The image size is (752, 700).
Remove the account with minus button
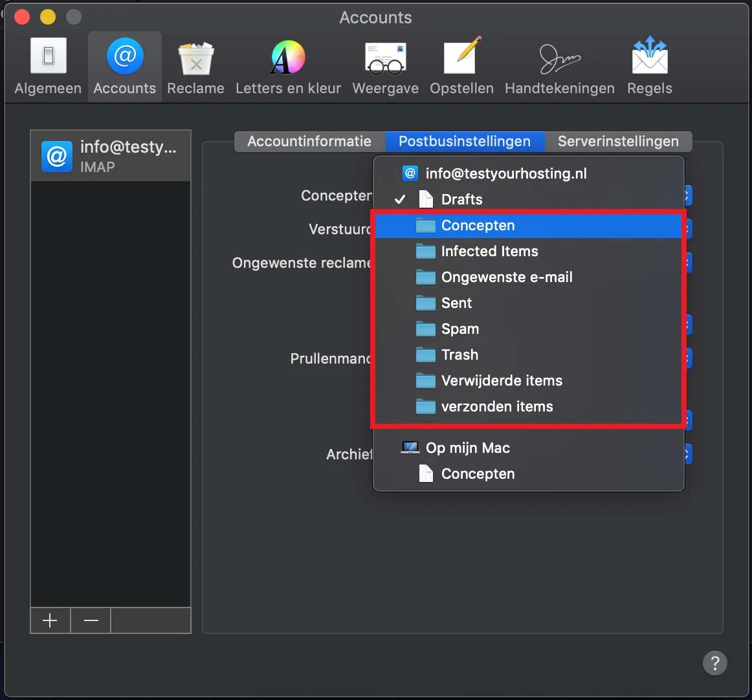pos(91,621)
